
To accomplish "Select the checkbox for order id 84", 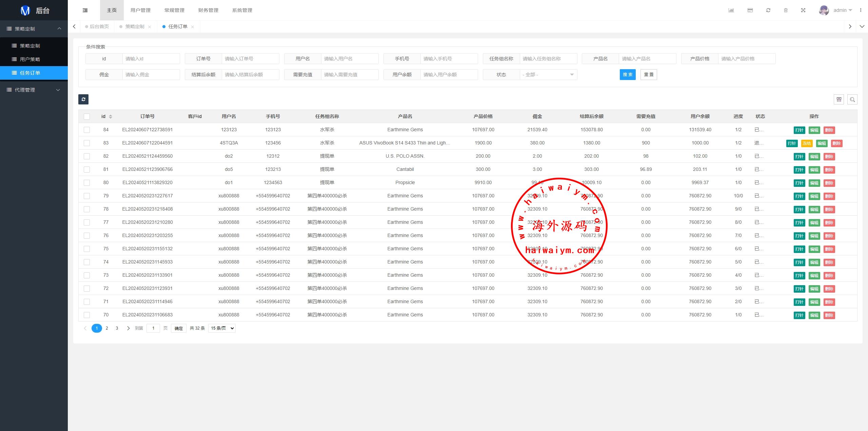I will point(87,130).
